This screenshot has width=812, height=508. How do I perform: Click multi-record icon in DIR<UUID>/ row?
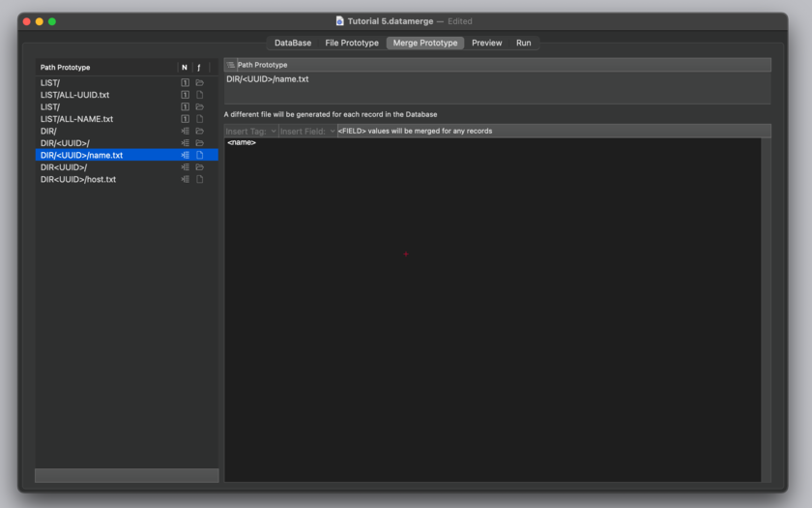click(x=185, y=166)
